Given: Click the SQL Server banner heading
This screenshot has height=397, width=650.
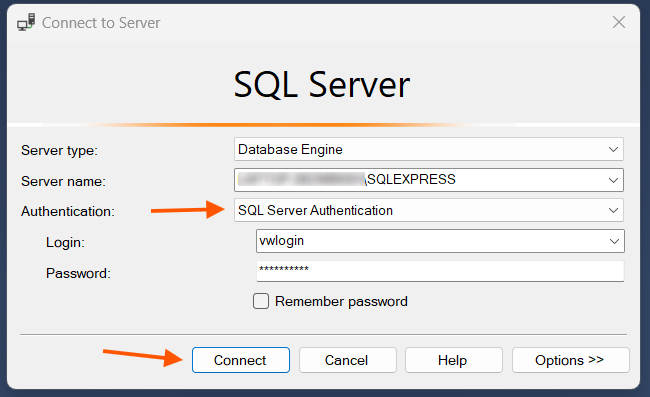Looking at the screenshot, I should tap(322, 85).
